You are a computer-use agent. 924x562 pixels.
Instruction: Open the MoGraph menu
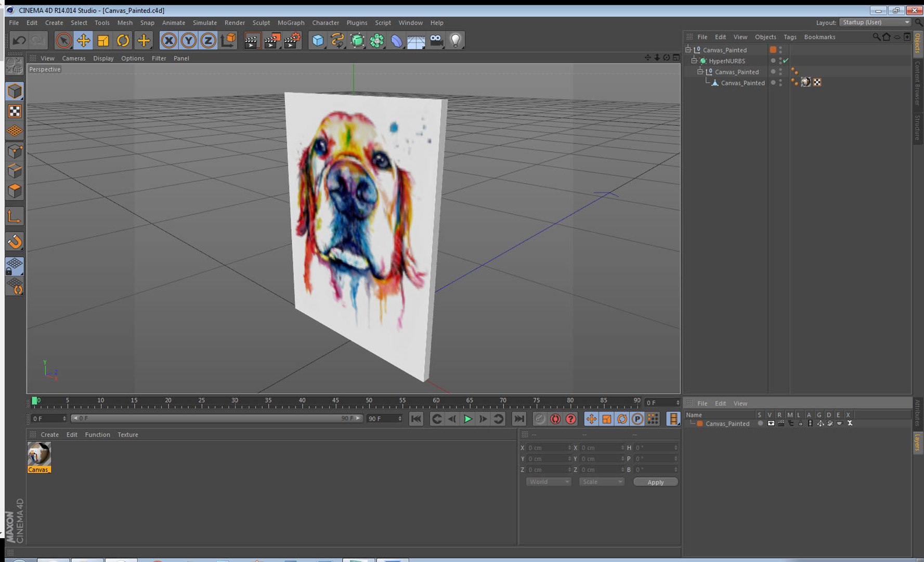coord(291,23)
